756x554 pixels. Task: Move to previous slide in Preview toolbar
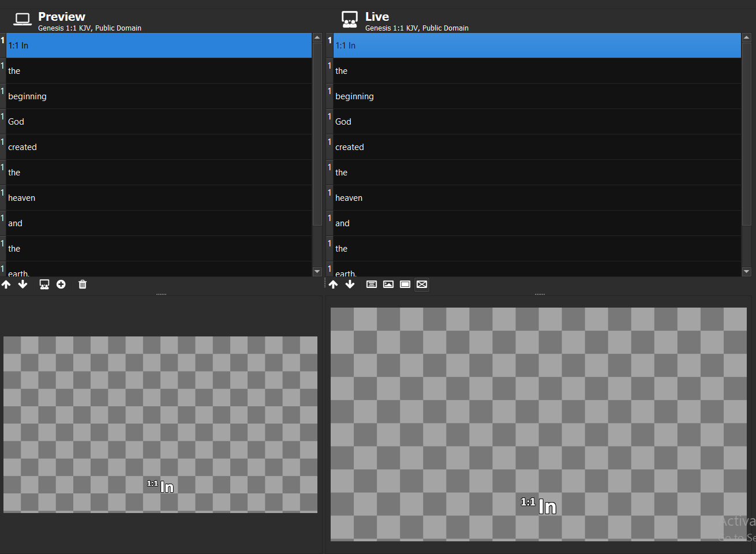point(6,285)
